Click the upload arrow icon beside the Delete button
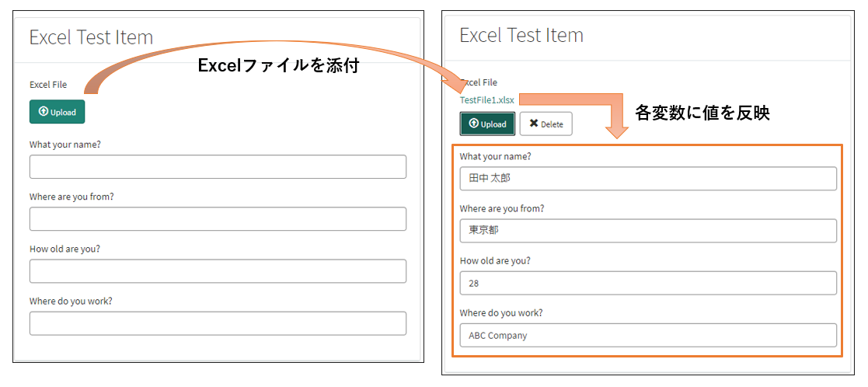The width and height of the screenshot is (868, 387). click(x=473, y=124)
